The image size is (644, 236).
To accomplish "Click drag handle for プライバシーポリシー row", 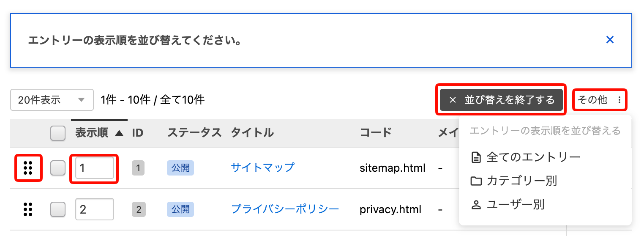I will [x=28, y=209].
